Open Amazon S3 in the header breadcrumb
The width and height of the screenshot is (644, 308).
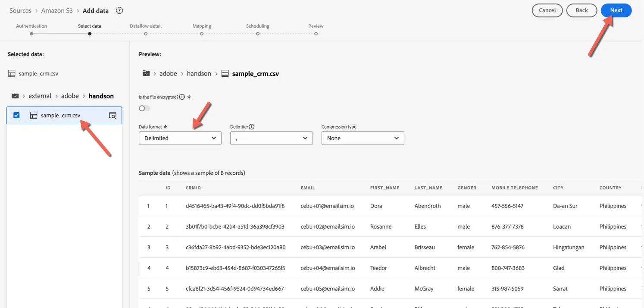57,10
